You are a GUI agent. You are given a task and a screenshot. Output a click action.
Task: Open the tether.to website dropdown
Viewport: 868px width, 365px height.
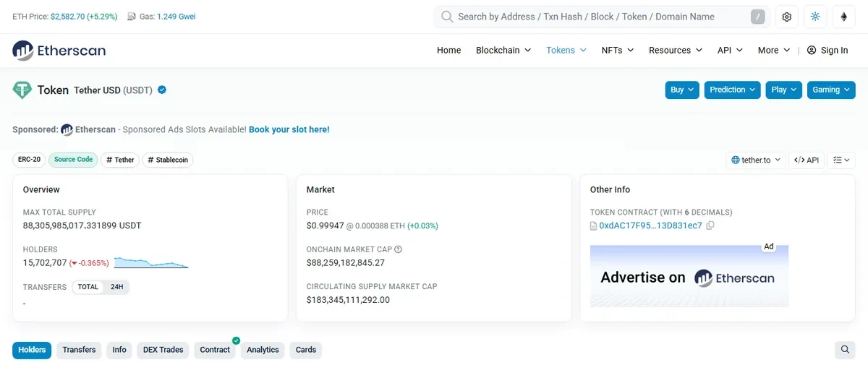(756, 160)
